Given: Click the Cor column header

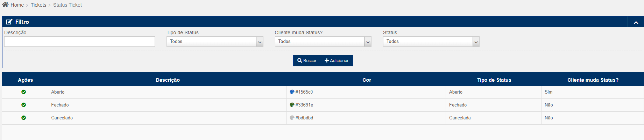Looking at the screenshot, I should coord(367,80).
